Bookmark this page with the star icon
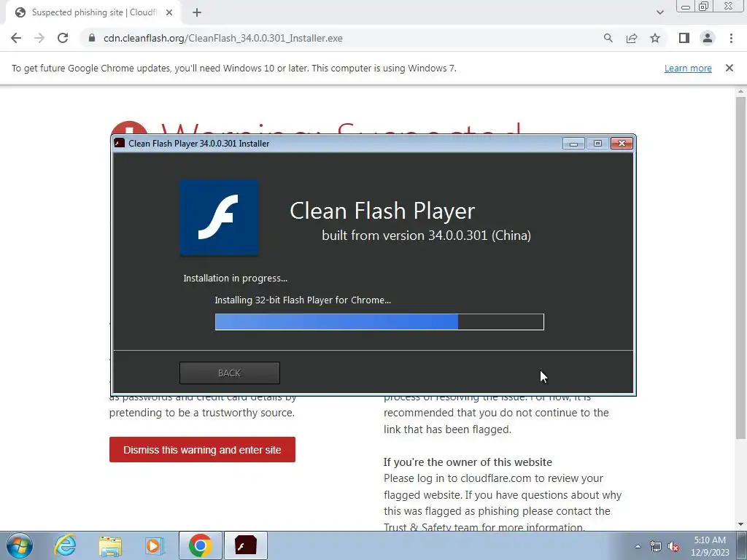Screen dimensions: 747x560 point(655,38)
